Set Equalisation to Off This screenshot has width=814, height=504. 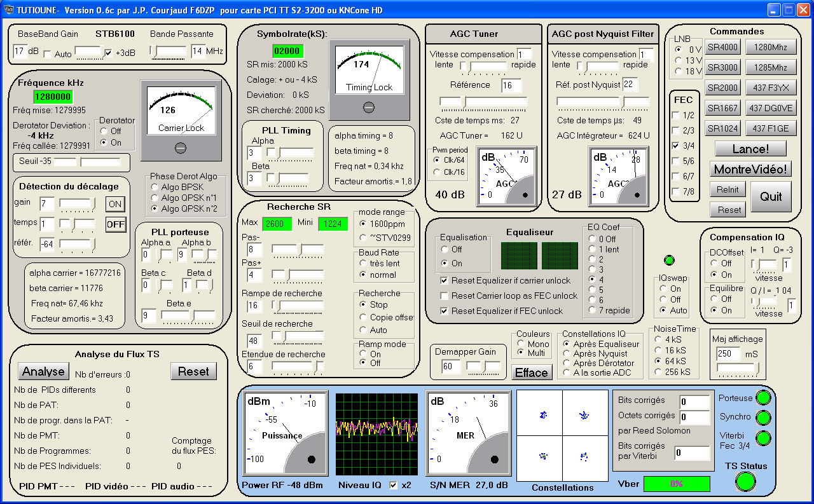[445, 249]
